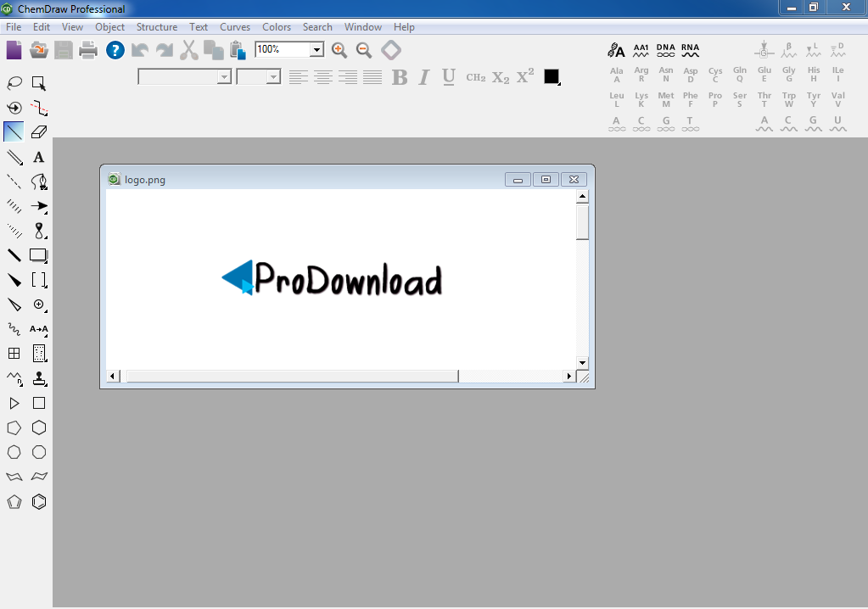Choose the Chemical Symbol plus tool
This screenshot has height=609, width=868.
pos(39,304)
